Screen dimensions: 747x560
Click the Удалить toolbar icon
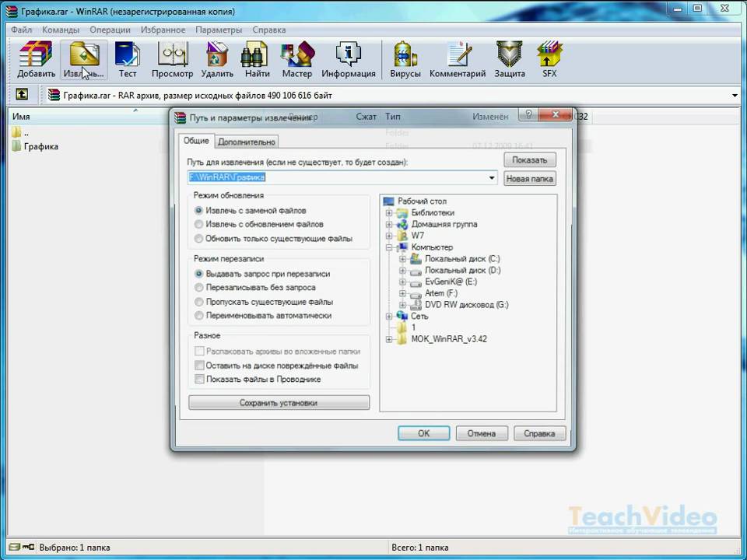click(217, 60)
